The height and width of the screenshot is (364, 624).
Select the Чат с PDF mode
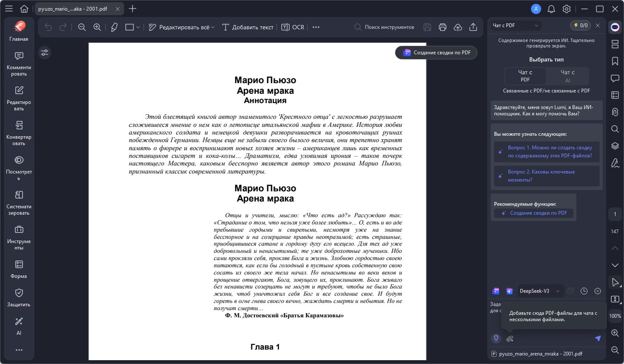pyautogui.click(x=525, y=76)
